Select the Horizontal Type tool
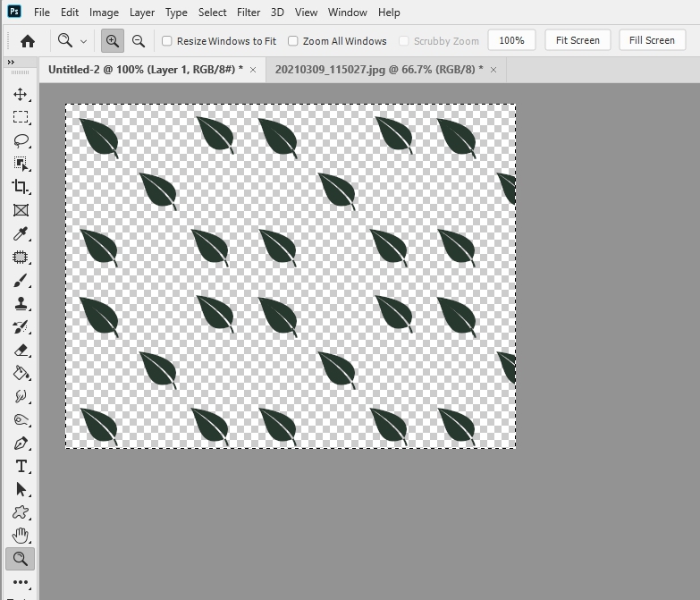This screenshot has height=600, width=700. point(20,467)
